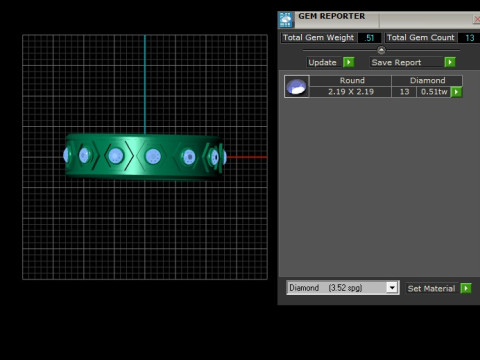Click the green arrow beside 0.51tw
480x360 pixels.
pyautogui.click(x=456, y=92)
